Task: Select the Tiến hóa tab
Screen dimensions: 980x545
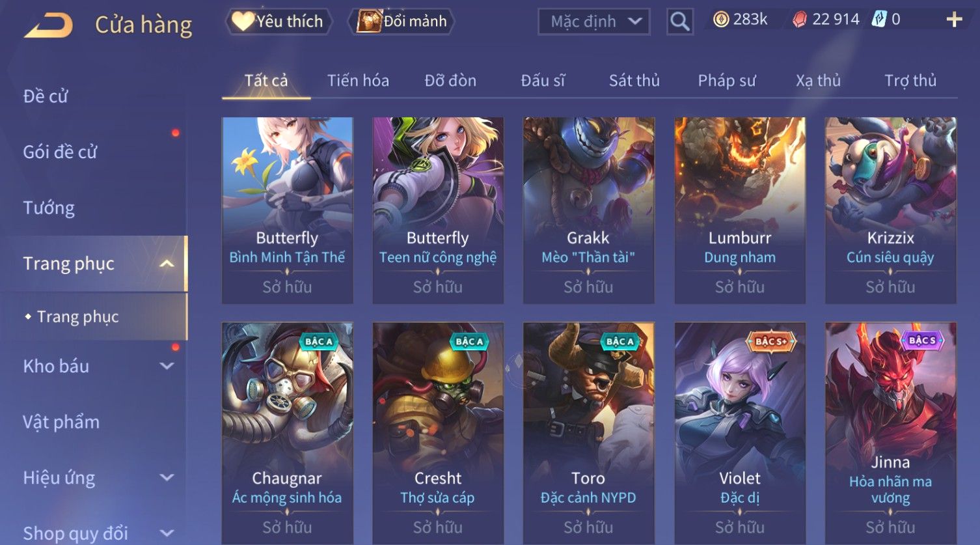Action: tap(358, 81)
